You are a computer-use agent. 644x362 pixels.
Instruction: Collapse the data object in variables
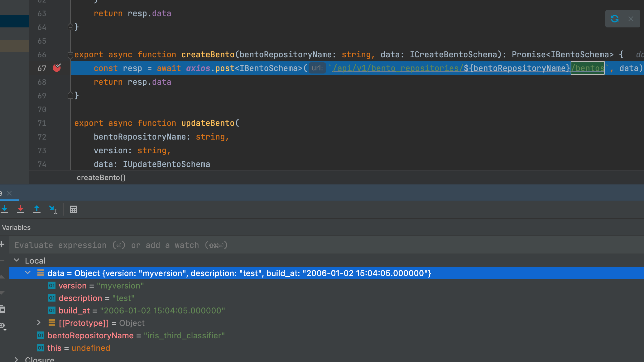point(28,273)
